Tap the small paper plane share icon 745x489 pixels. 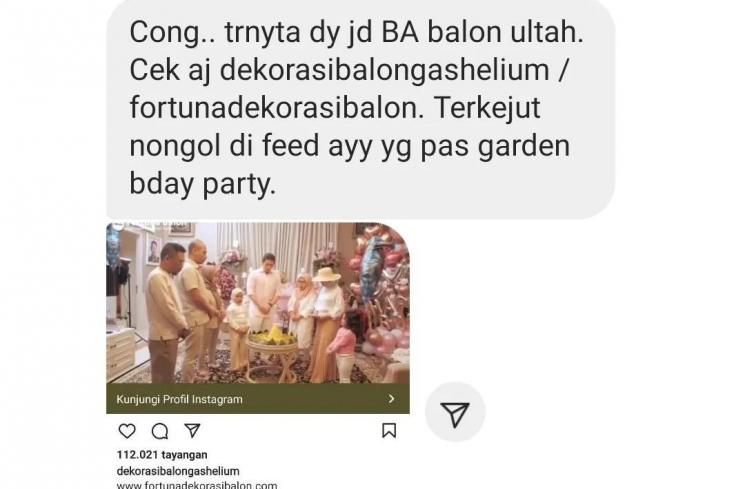(x=192, y=430)
